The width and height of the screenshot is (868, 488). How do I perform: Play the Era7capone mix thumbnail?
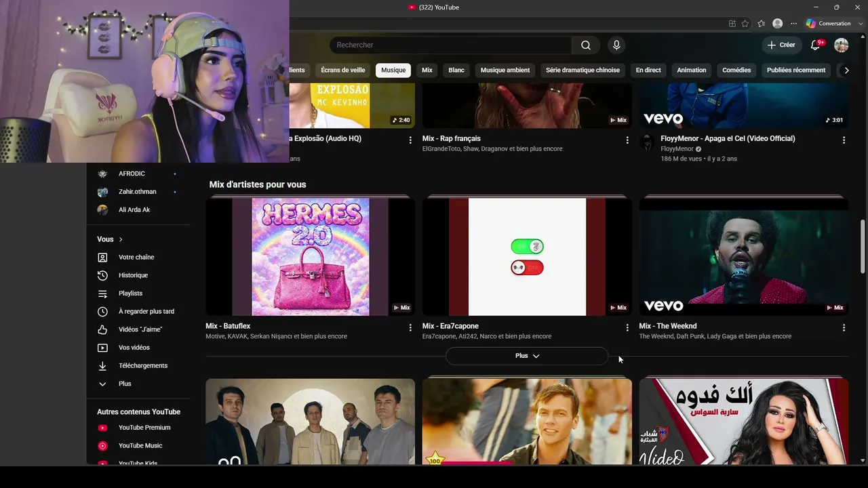(x=527, y=257)
